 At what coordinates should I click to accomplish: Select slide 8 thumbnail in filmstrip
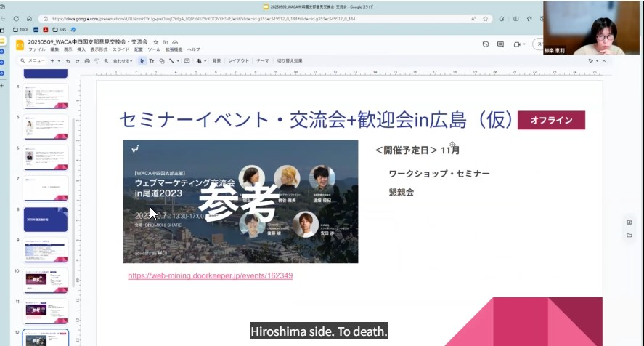coord(46,218)
